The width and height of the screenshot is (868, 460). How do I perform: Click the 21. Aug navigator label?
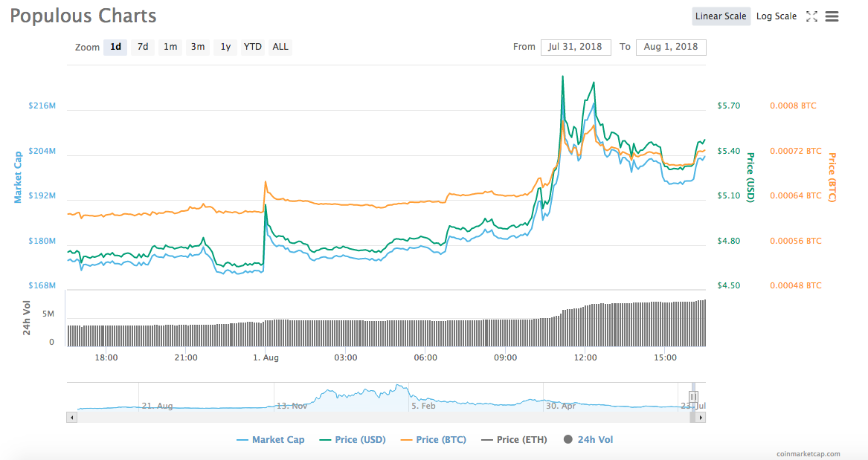(x=157, y=406)
